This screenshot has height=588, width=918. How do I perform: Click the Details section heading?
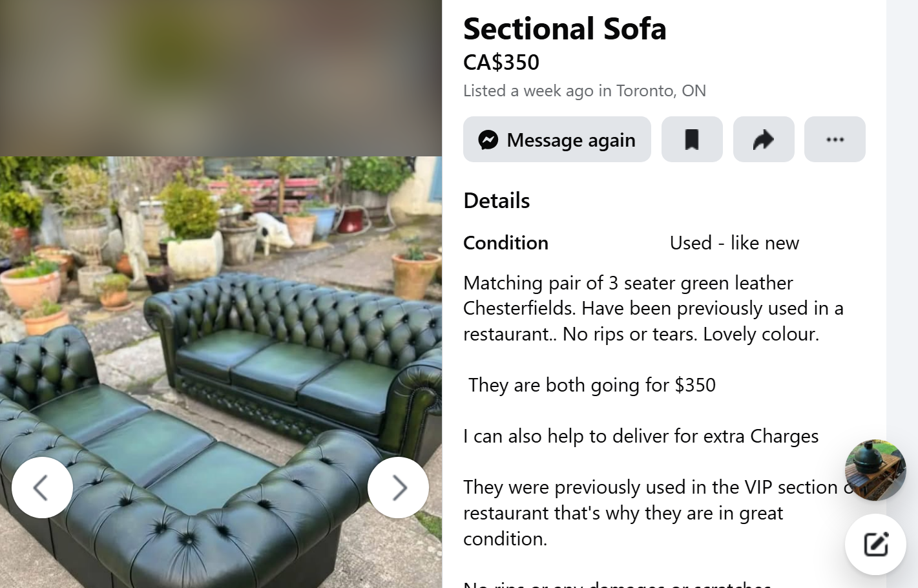pos(496,201)
